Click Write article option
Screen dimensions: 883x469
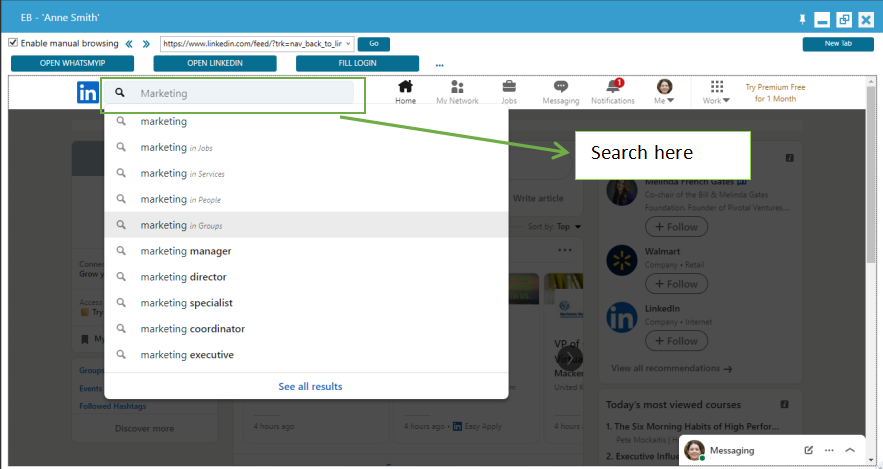pos(538,198)
